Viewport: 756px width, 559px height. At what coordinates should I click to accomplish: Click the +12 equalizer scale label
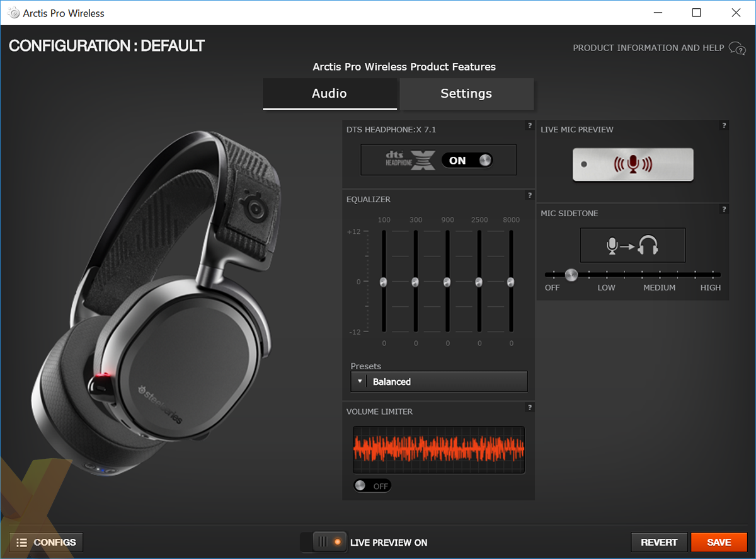354,231
